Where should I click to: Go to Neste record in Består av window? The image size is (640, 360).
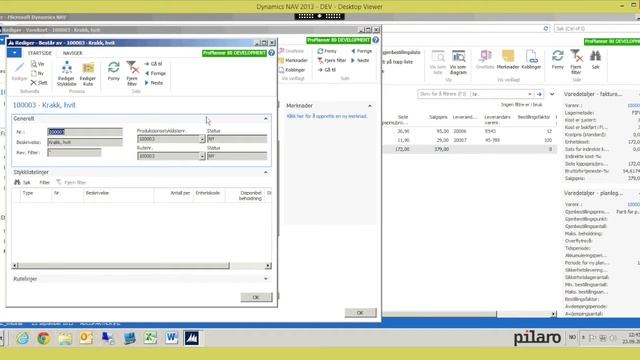pos(154,82)
